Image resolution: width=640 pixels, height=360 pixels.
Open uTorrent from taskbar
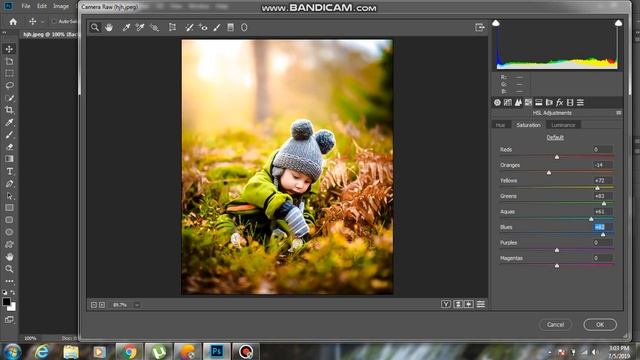(158, 351)
